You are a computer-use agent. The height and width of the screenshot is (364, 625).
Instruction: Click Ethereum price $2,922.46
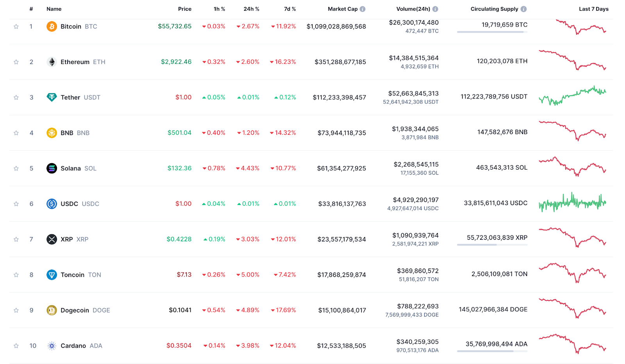pyautogui.click(x=176, y=62)
